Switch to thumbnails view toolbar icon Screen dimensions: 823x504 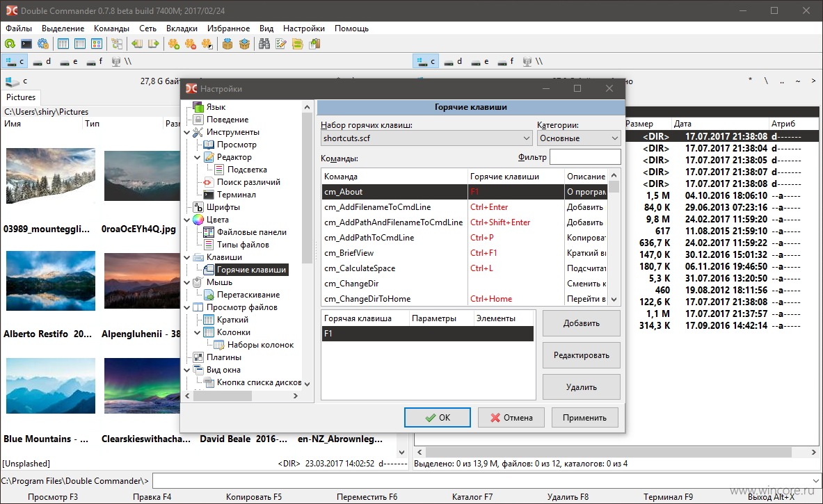(97, 44)
